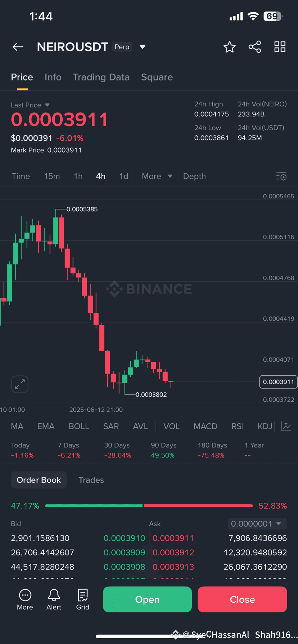298x644 pixels.
Task: Tap the 0.0005385 high label on chart
Action: point(82,209)
